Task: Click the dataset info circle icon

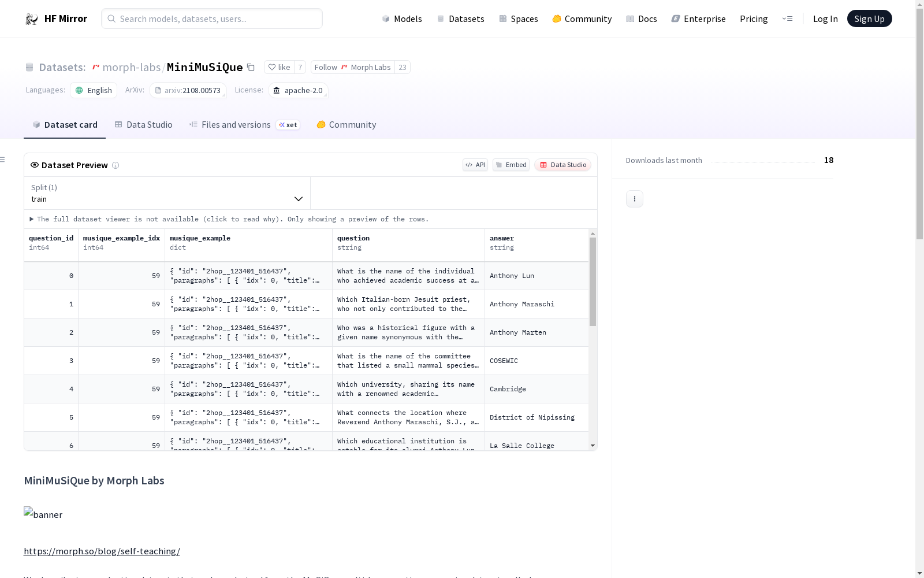Action: pyautogui.click(x=115, y=165)
